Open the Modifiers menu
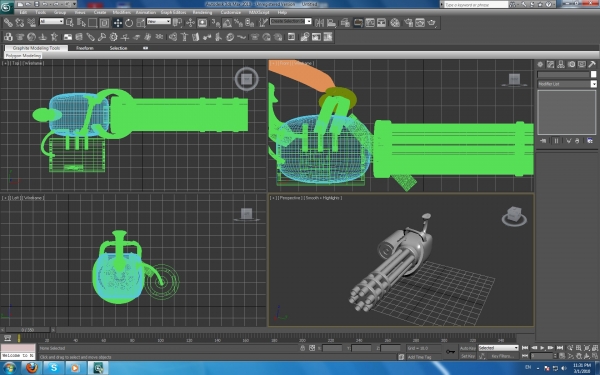 tap(122, 12)
